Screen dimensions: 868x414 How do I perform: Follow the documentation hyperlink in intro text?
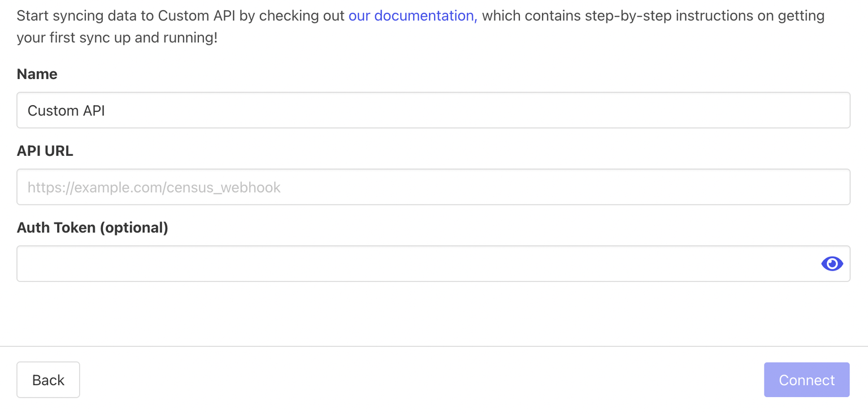413,16
